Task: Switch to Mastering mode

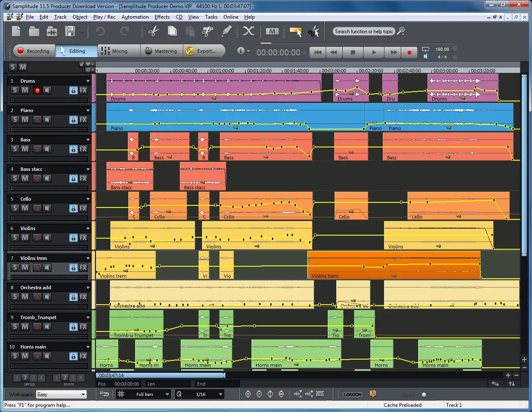Action: click(162, 51)
